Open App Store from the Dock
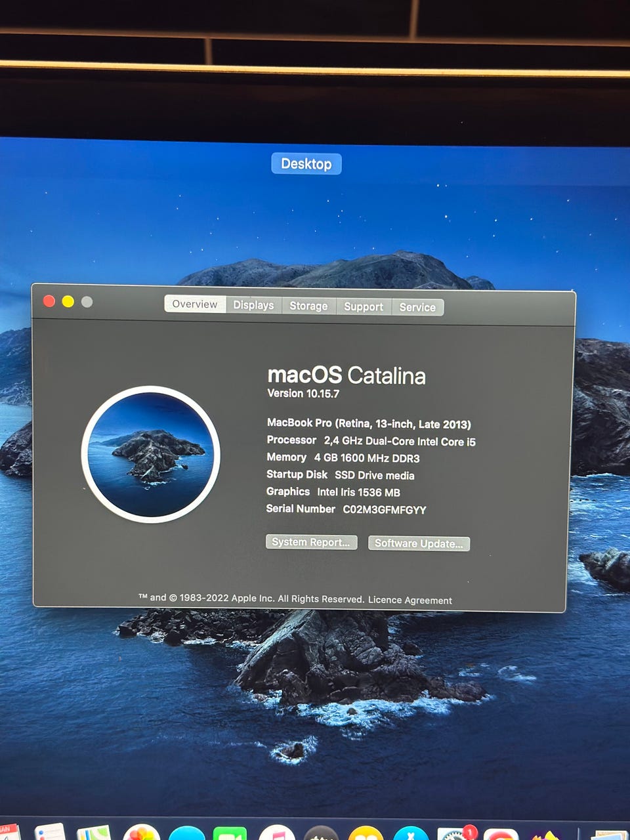The height and width of the screenshot is (840, 630). click(411, 833)
